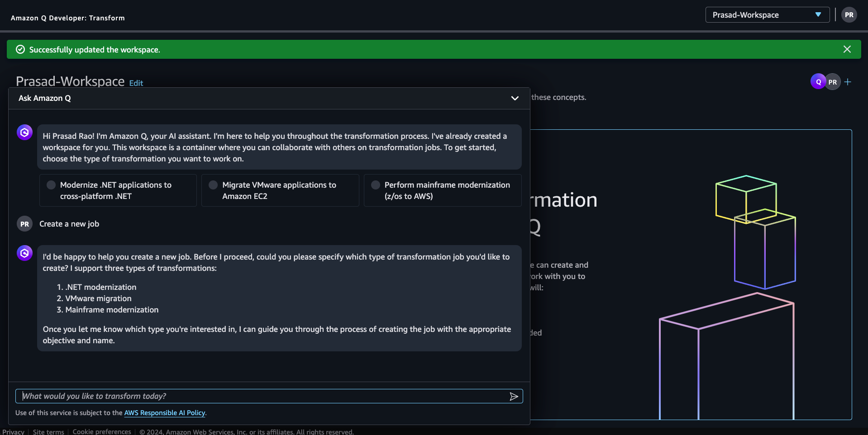Click the Amazon Q icon beside job reply
Screen dimensions: 868x435
click(x=24, y=253)
